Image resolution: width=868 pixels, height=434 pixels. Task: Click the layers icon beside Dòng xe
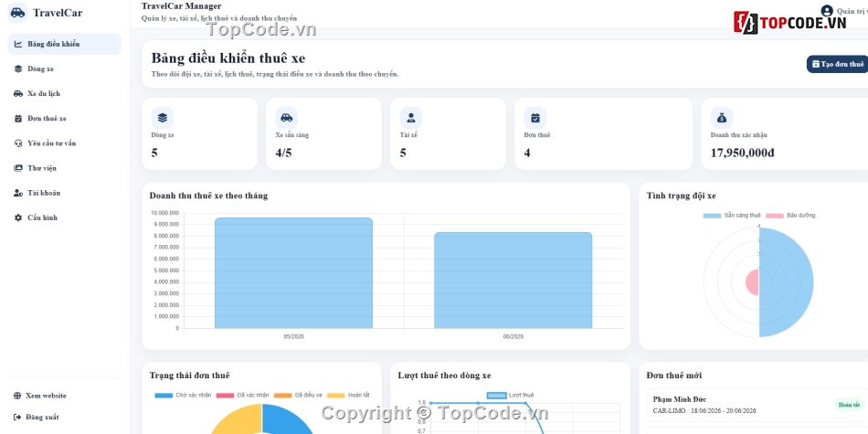(18, 69)
